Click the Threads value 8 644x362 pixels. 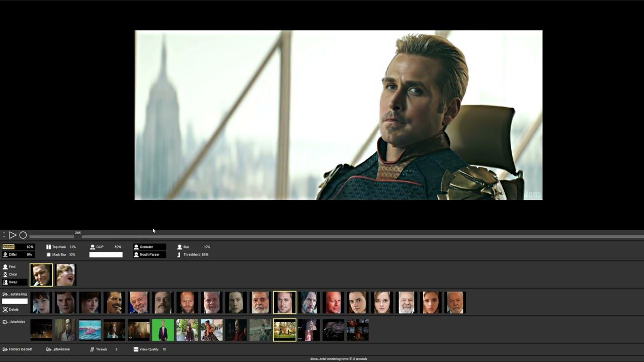click(116, 349)
